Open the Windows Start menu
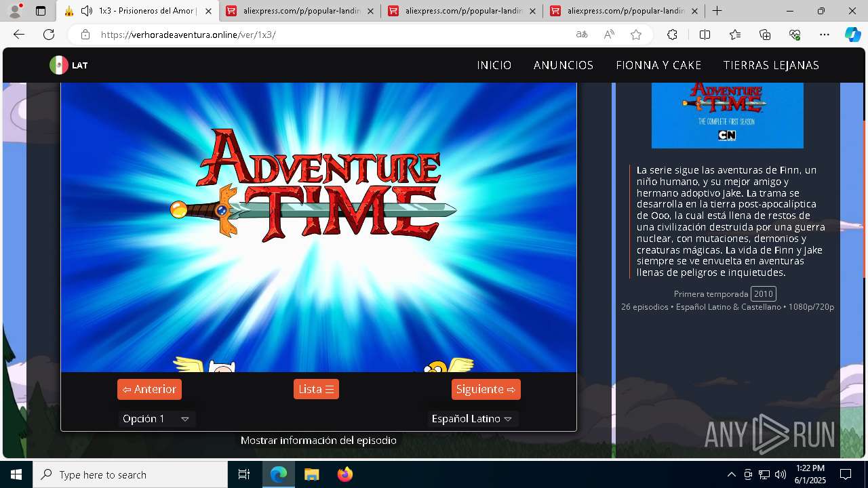This screenshot has height=488, width=868. (16, 474)
